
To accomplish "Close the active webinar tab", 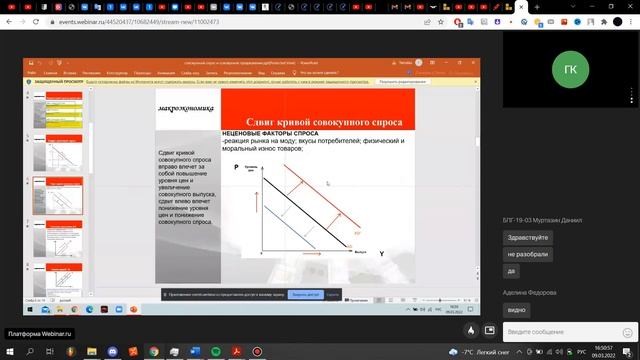I will (x=521, y=7).
